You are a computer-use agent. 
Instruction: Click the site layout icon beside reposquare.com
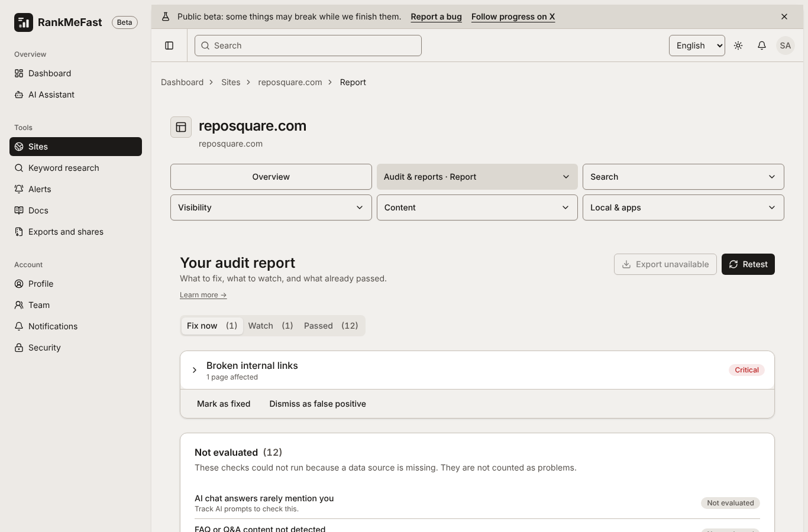tap(181, 127)
